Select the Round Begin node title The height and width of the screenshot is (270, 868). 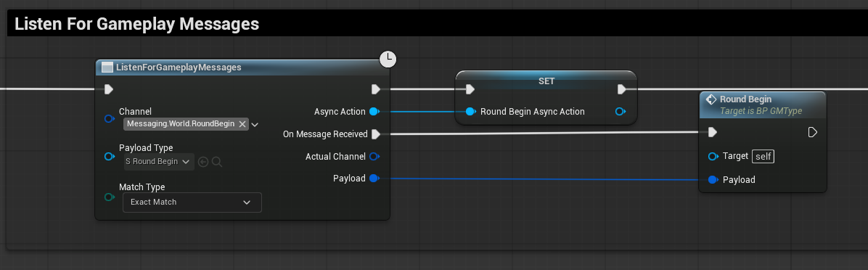coord(745,99)
